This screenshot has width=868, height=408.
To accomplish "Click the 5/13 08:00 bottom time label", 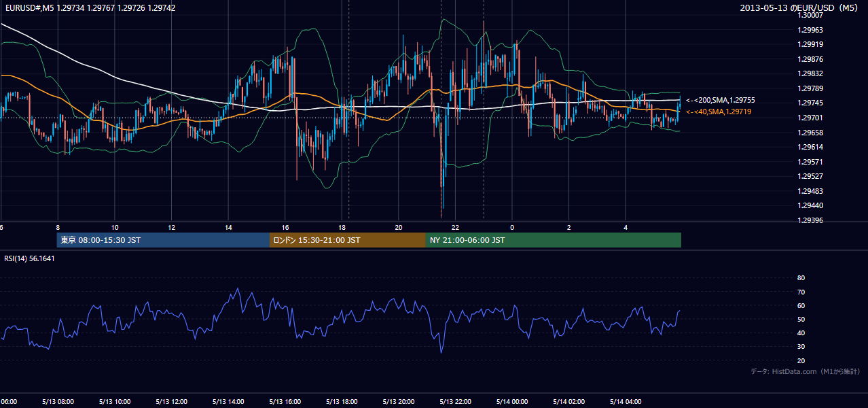I will point(58,402).
